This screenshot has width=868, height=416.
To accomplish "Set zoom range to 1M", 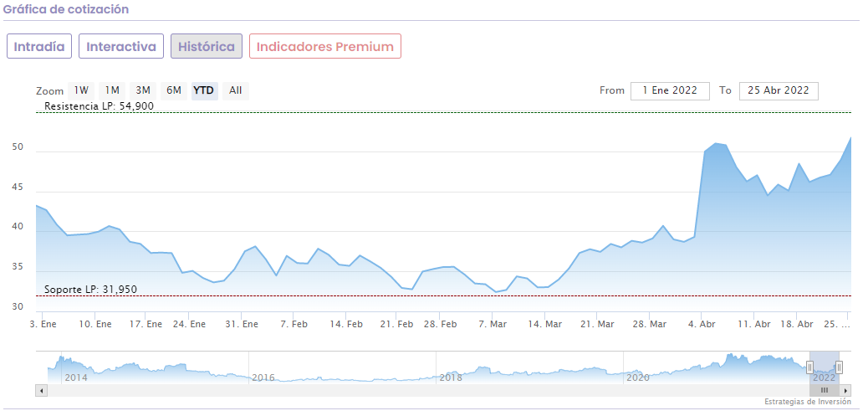I will 112,90.
